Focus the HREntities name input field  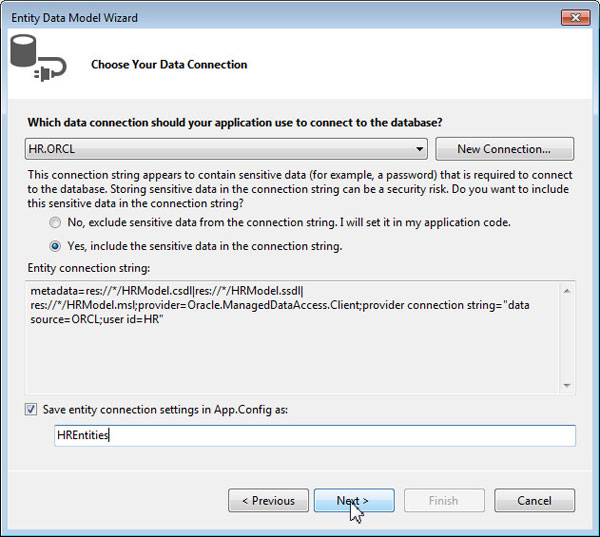[x=314, y=436]
